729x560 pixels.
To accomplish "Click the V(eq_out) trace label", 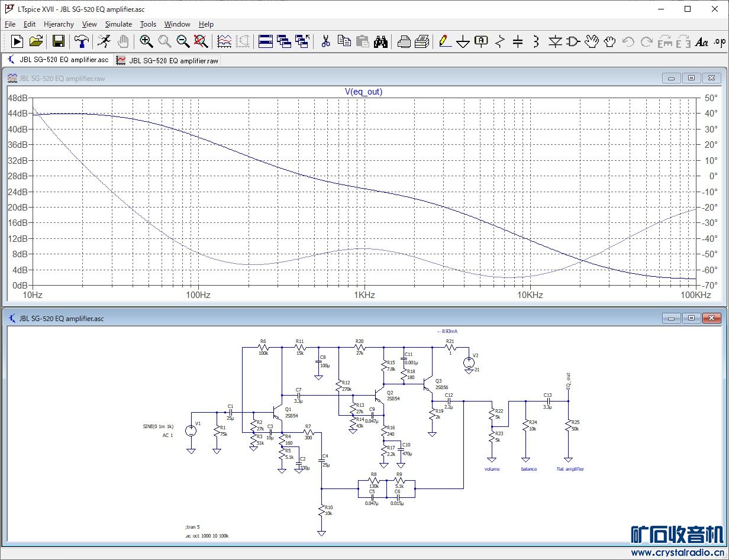I will pos(363,92).
